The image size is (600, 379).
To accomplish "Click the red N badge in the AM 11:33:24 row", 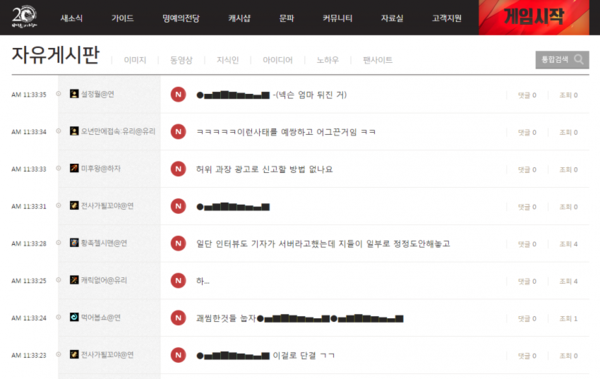I will point(178,318).
